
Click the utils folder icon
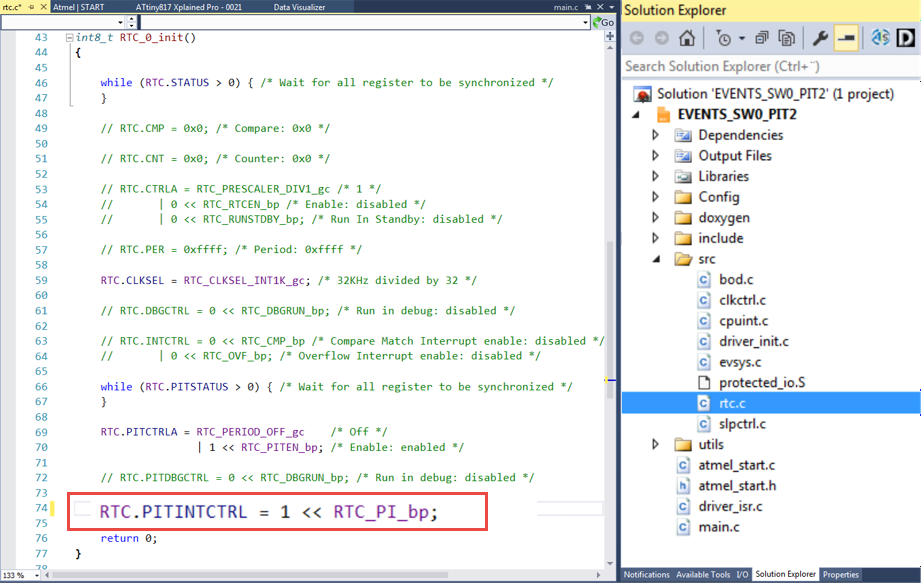coord(683,444)
